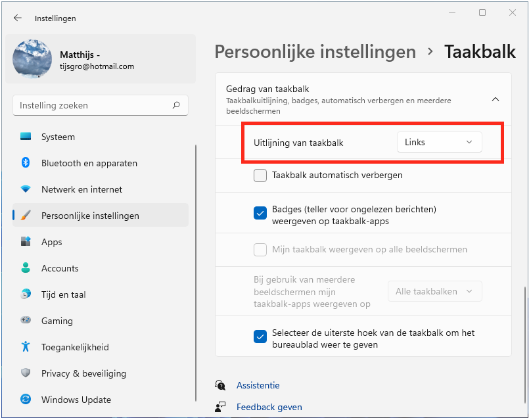Uncheck the Badges weergeven checkbox

point(260,212)
